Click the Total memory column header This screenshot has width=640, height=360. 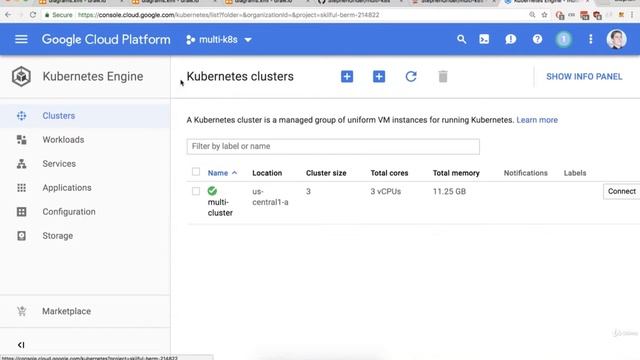coord(456,173)
